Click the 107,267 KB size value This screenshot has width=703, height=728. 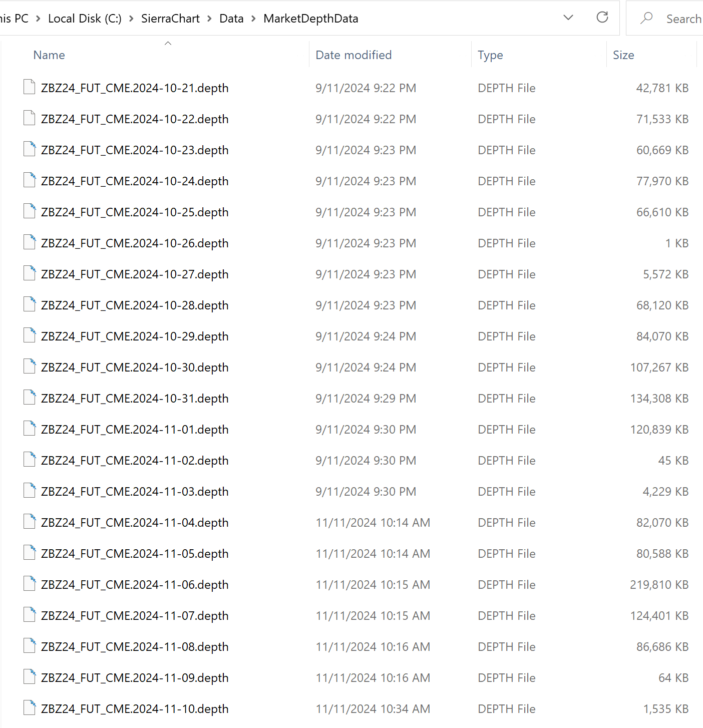pos(659,368)
